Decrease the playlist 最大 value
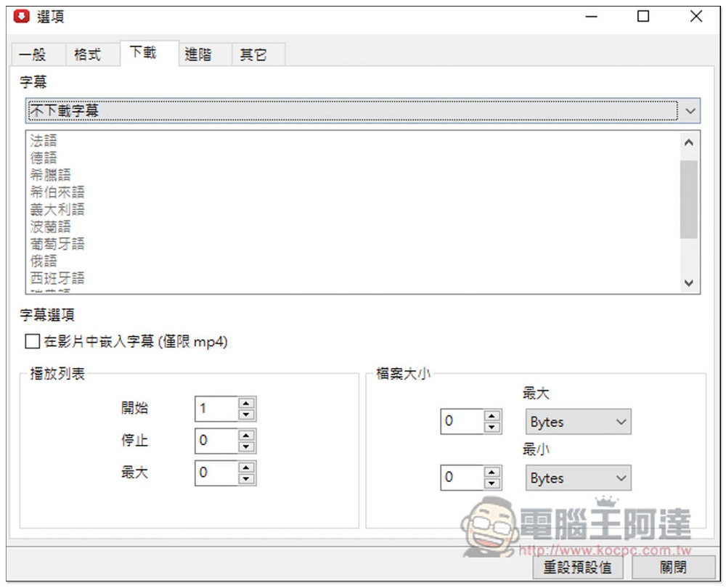The image size is (726, 588). pos(246,478)
